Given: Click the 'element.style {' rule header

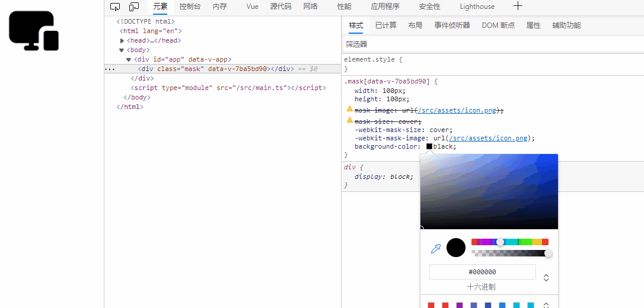Looking at the screenshot, I should pos(374,59).
